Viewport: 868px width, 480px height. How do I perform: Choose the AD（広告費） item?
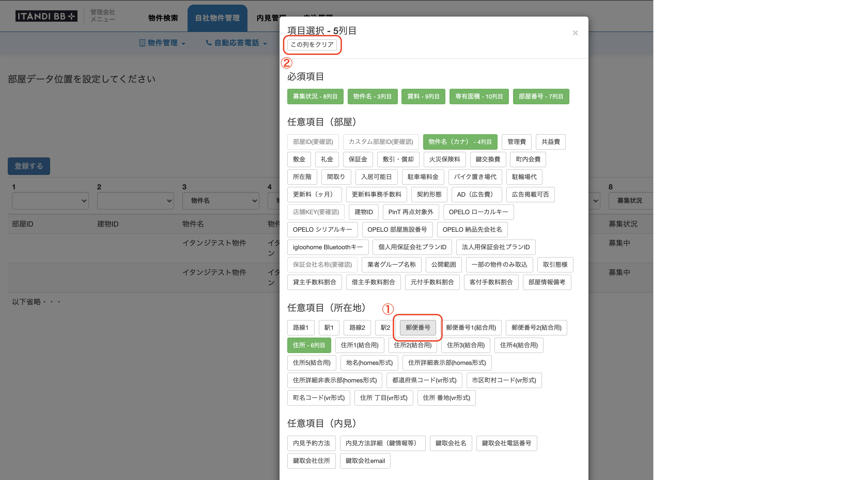click(476, 194)
